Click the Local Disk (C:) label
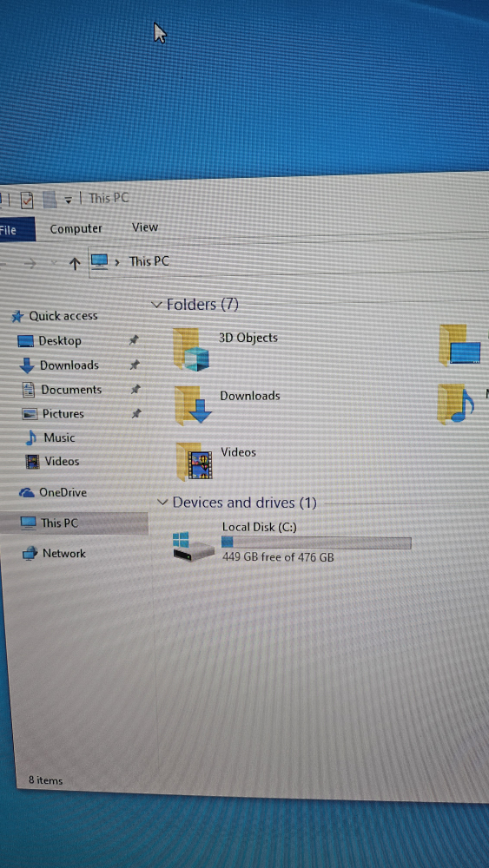The image size is (489, 868). pos(260,528)
